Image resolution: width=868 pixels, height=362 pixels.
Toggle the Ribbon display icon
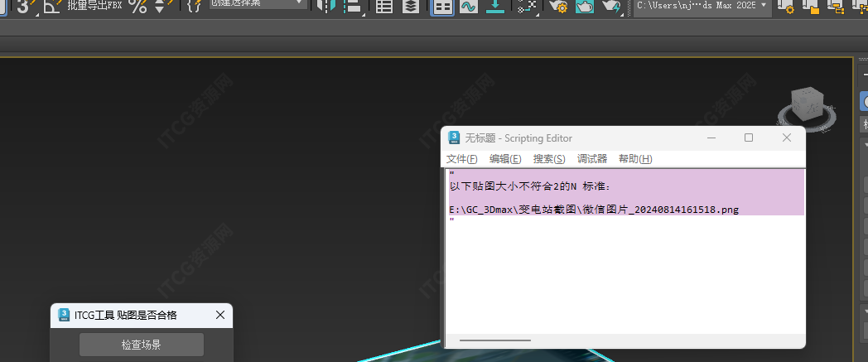[442, 7]
